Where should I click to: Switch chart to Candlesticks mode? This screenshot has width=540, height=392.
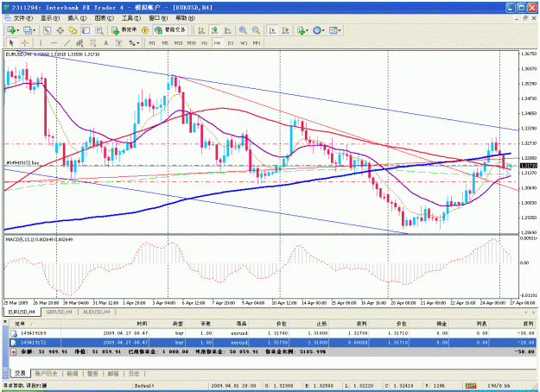[214, 30]
